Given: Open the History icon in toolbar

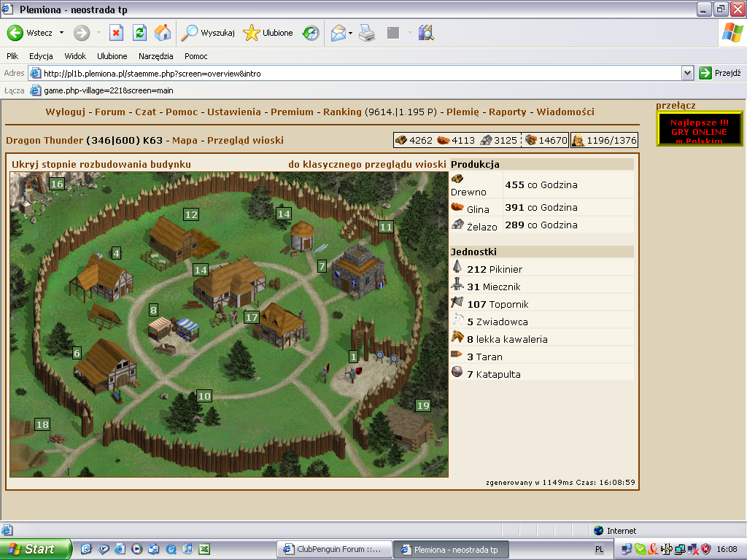Looking at the screenshot, I should (311, 33).
